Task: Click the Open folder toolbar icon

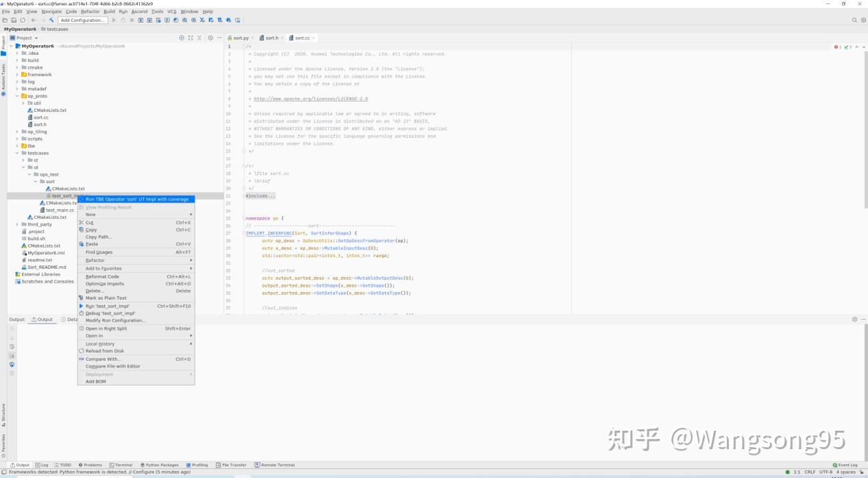Action: [x=5, y=20]
